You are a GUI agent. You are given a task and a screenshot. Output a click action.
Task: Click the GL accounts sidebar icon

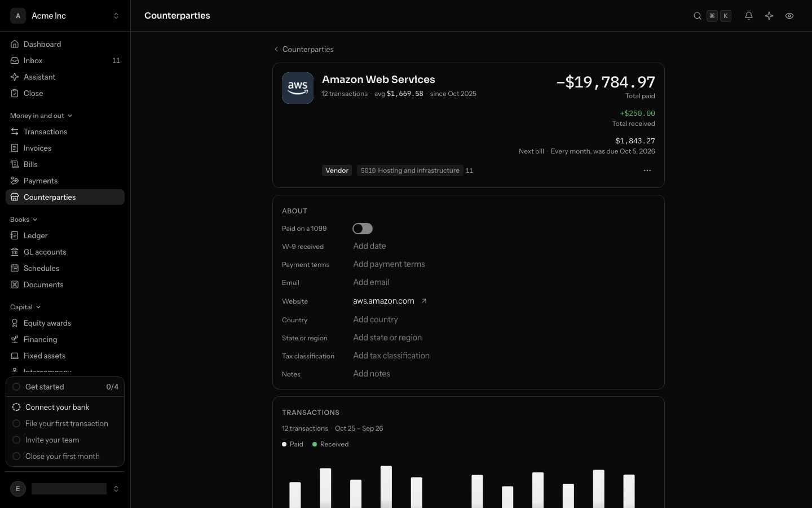[x=15, y=252]
